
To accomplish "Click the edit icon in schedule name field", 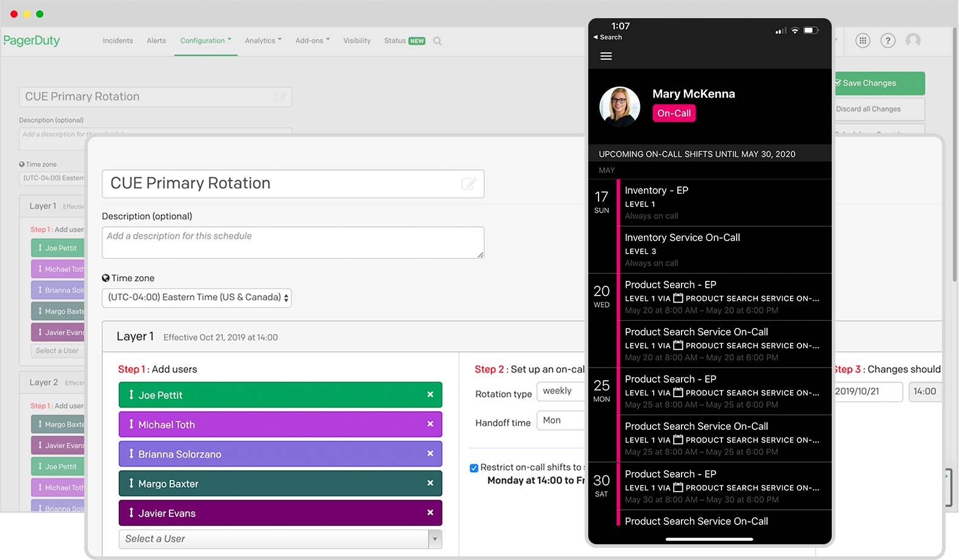I will point(468,183).
